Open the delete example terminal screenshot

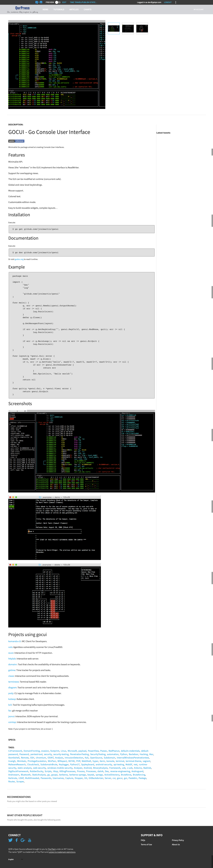pyautogui.click(x=55, y=595)
